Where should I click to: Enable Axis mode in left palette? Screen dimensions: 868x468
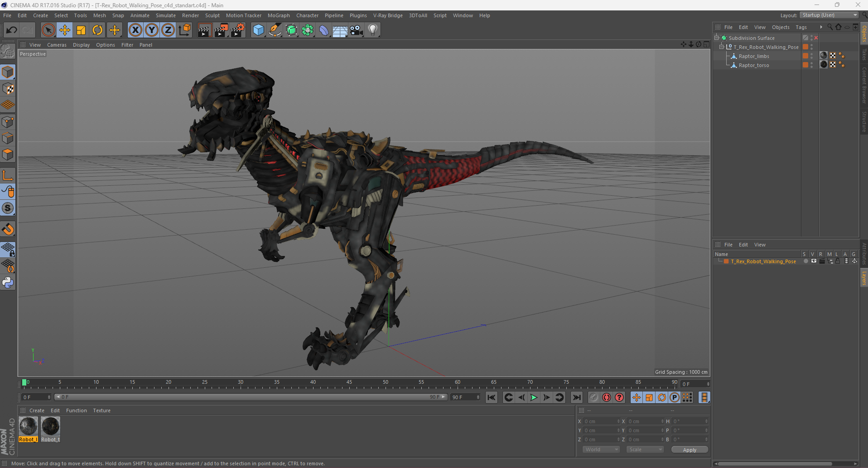8,175
